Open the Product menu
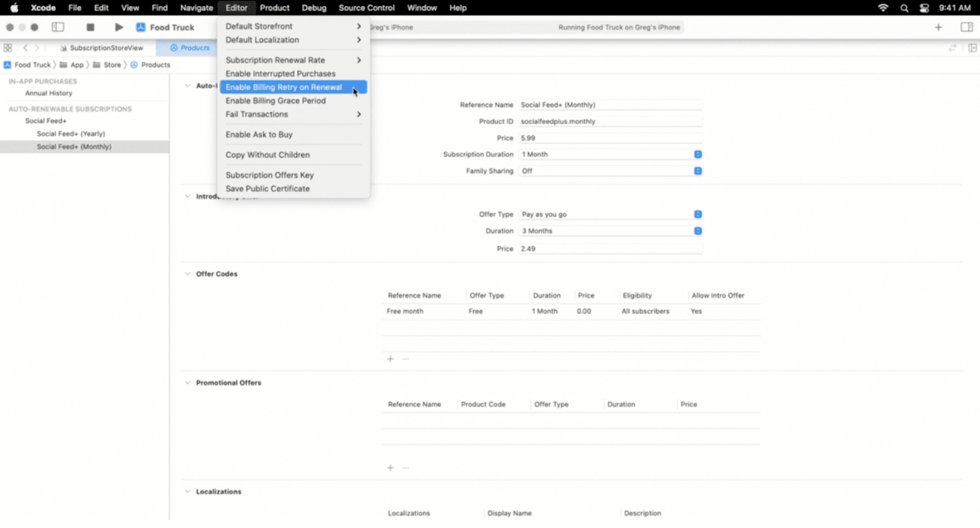 [274, 8]
